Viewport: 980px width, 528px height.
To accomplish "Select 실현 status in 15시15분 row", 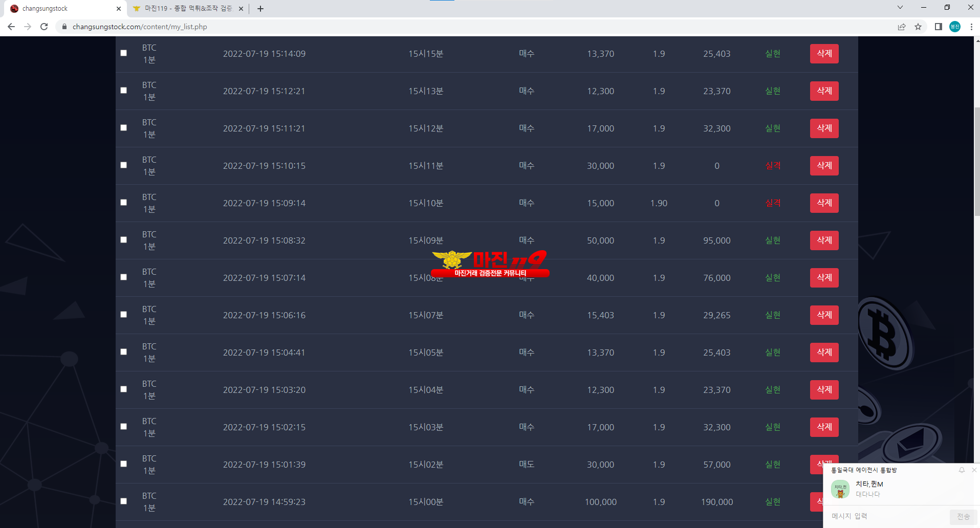I will [x=773, y=54].
